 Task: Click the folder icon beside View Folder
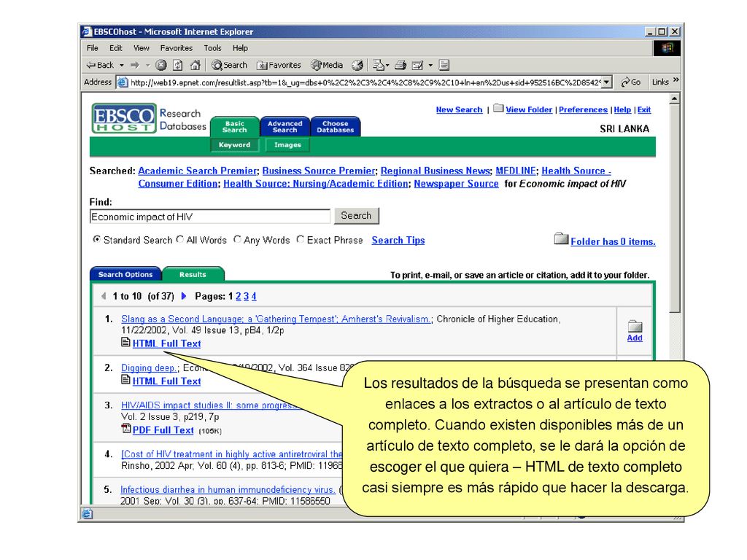click(498, 108)
